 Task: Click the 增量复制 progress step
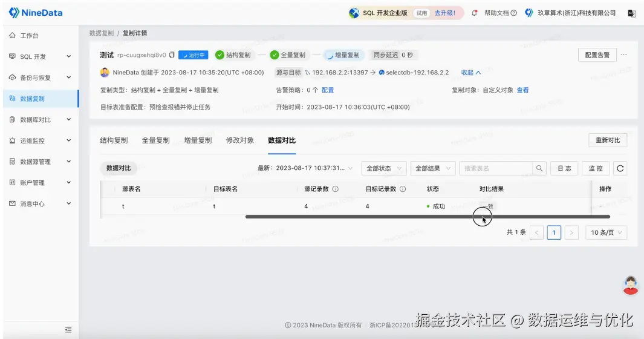tap(343, 54)
